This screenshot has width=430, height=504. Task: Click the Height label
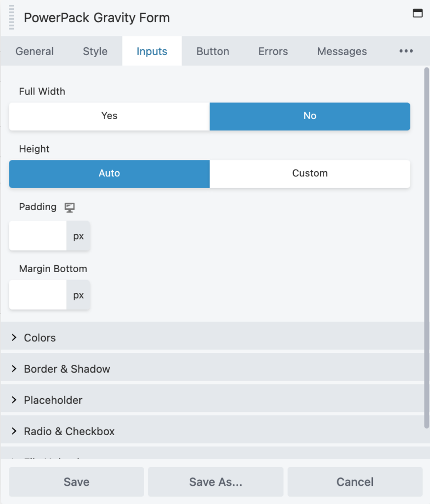coord(34,149)
